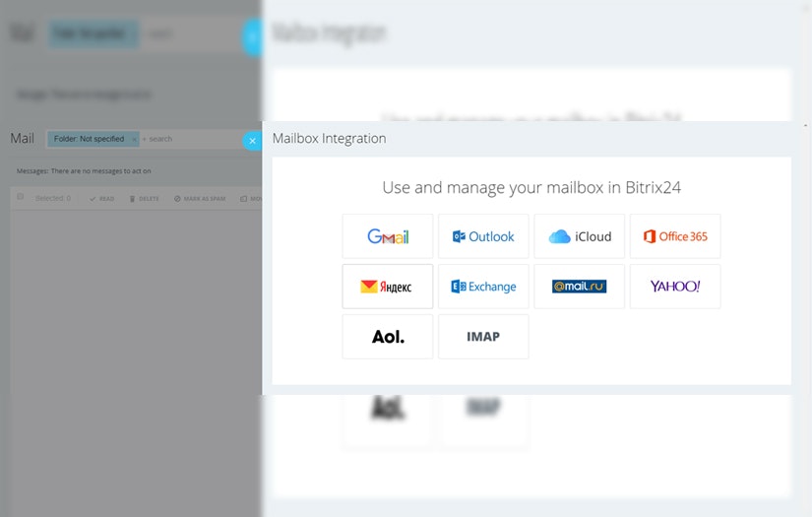This screenshot has height=517, width=812.
Task: Select the Outlook mail service
Action: tap(483, 236)
